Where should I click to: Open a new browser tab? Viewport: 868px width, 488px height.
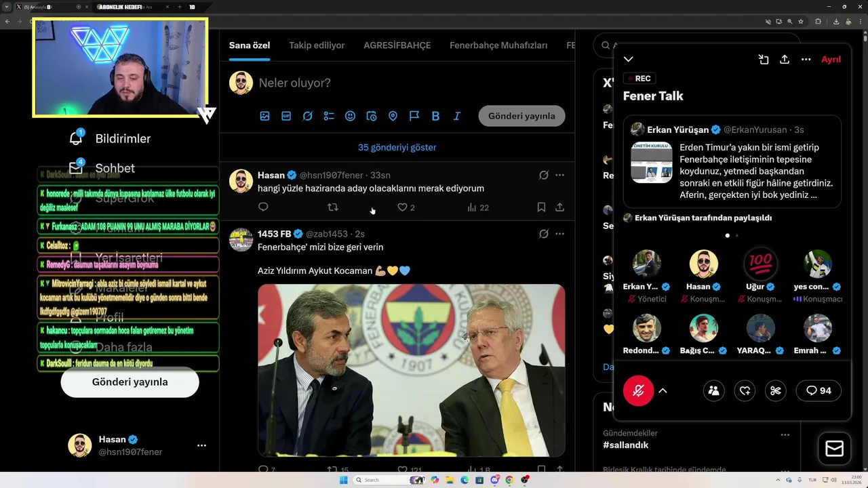pyautogui.click(x=180, y=7)
